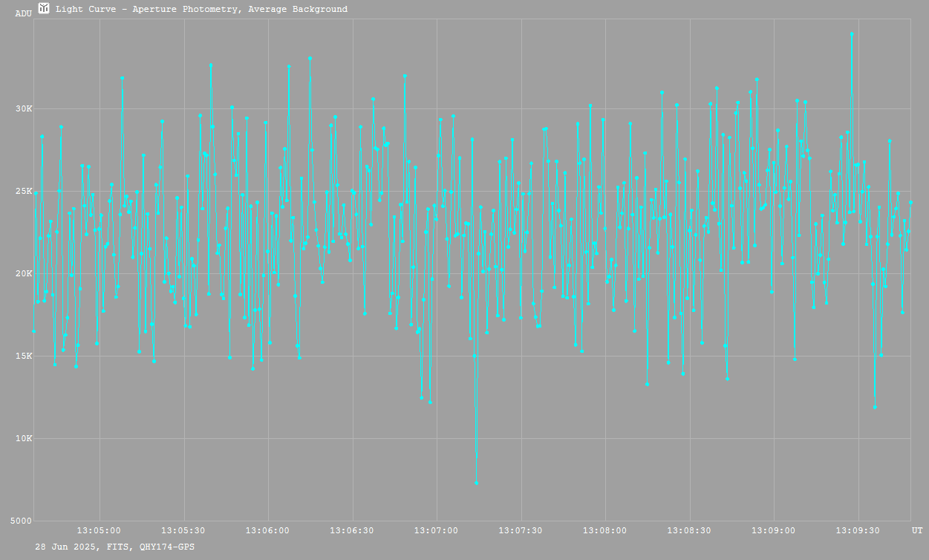The width and height of the screenshot is (929, 560).
Task: Click the 25K label on the vertical axis
Action: point(24,192)
